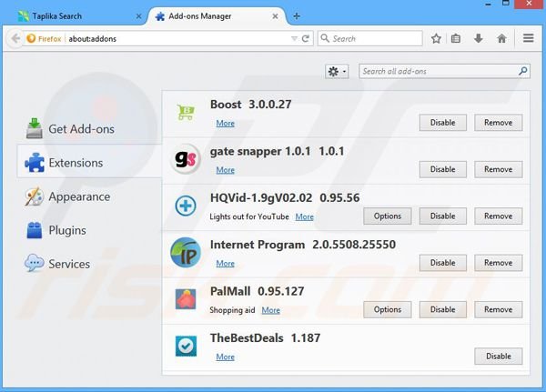Disable the gate snapper extension

pyautogui.click(x=442, y=169)
